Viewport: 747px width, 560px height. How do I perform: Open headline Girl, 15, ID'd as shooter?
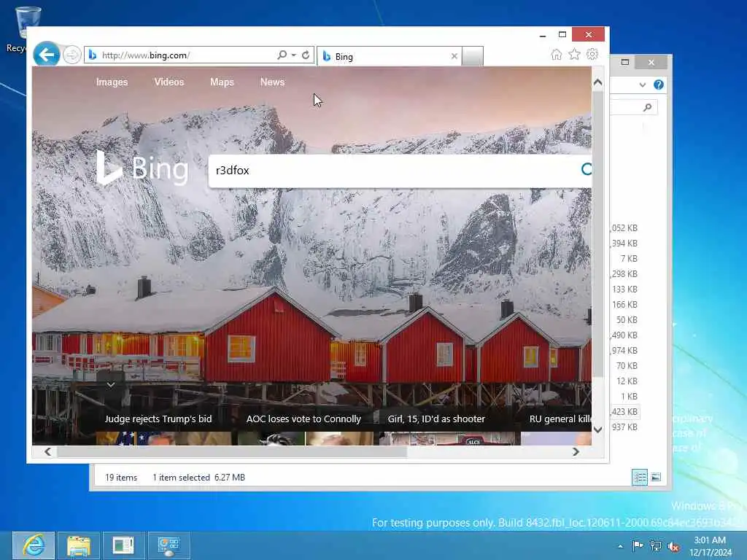436,419
